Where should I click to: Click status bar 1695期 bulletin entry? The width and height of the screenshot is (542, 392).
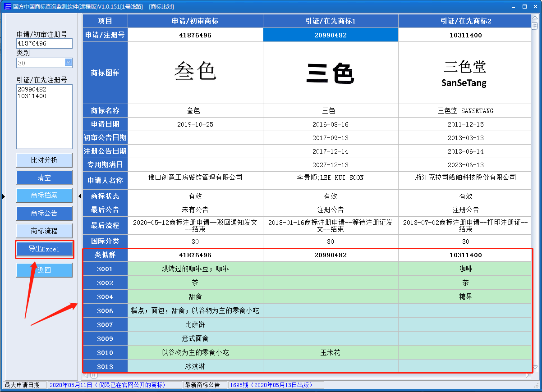point(276,385)
